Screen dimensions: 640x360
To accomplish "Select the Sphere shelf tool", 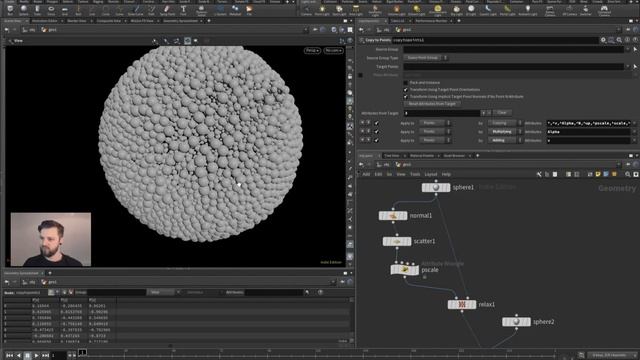I will tap(24, 9).
